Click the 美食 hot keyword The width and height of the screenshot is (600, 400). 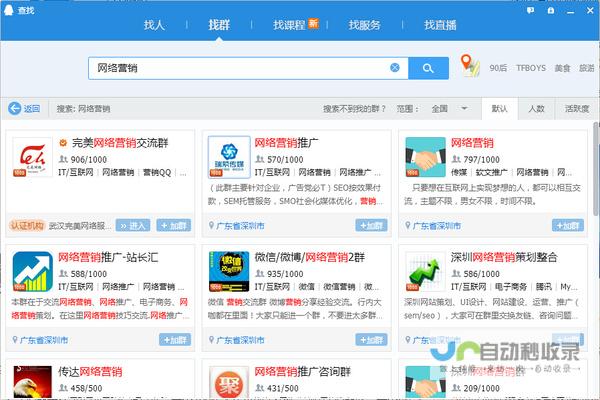tap(562, 68)
